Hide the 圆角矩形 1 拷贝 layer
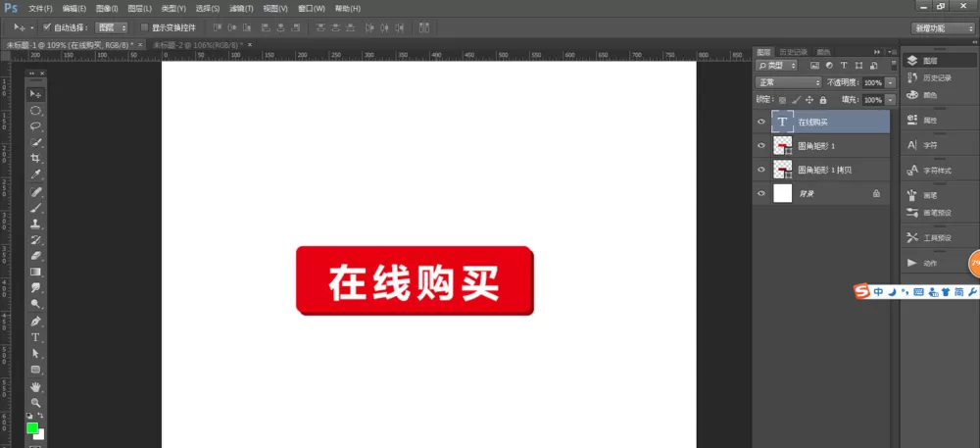The image size is (980, 448). click(761, 170)
